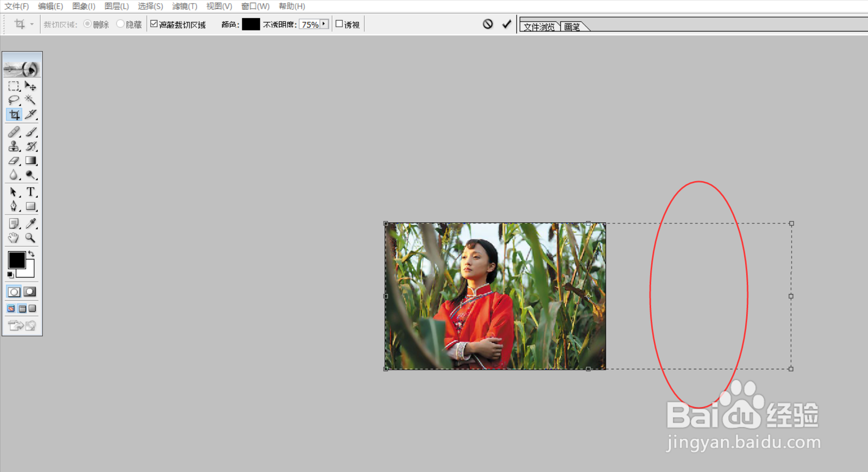Select the Notes tool
Screen dimensions: 868x472
tap(14, 223)
